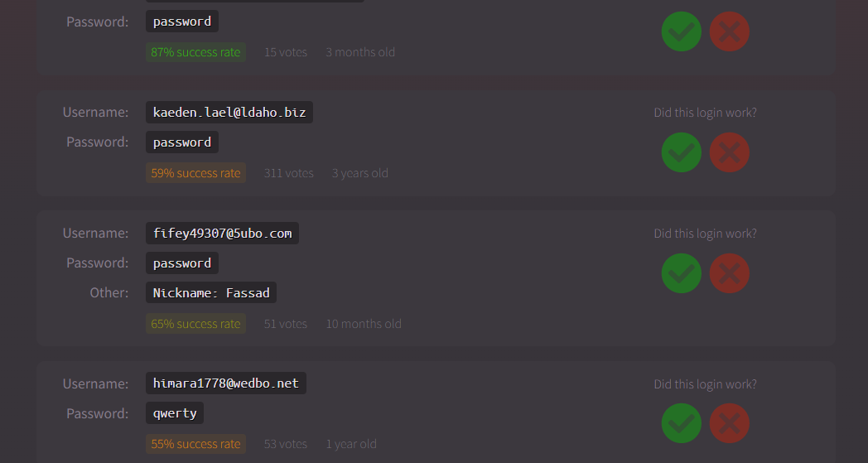Click the Nickname: Fassad field

tap(211, 293)
